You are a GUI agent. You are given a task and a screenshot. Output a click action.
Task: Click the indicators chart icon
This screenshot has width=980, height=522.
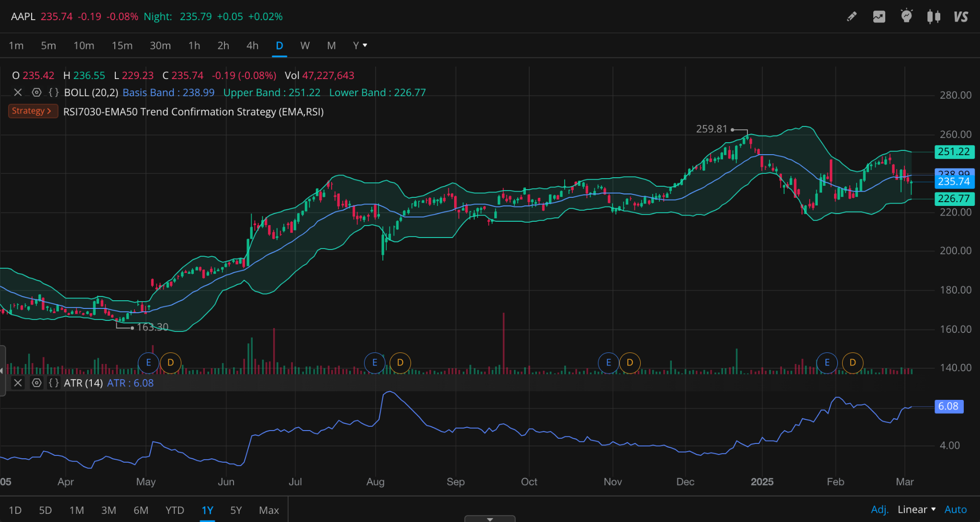pos(879,17)
